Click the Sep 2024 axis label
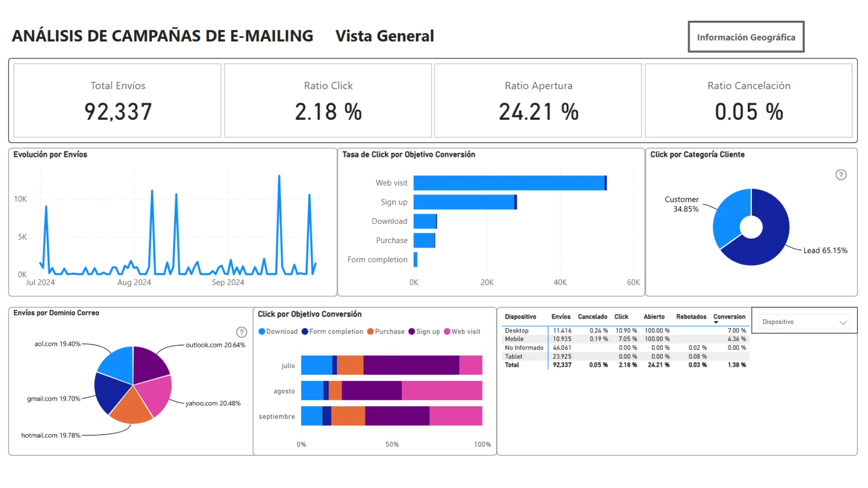This screenshot has width=868, height=488. pyautogui.click(x=228, y=282)
